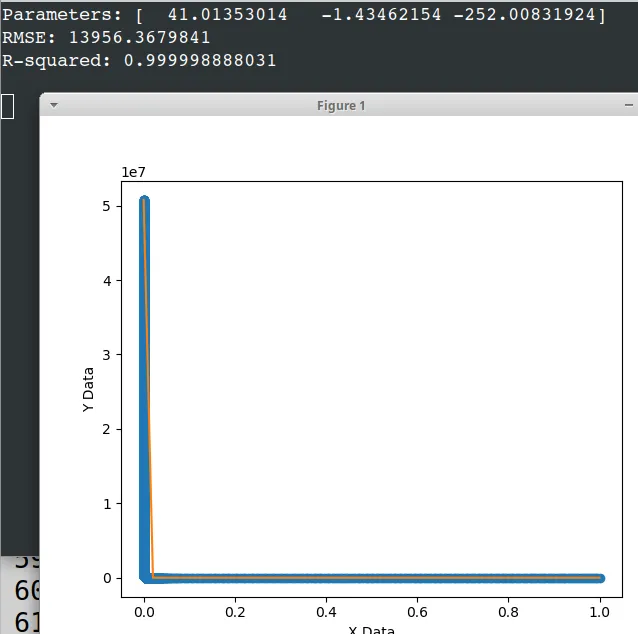Click the Y Data axis label
This screenshot has width=638, height=634.
click(x=88, y=389)
